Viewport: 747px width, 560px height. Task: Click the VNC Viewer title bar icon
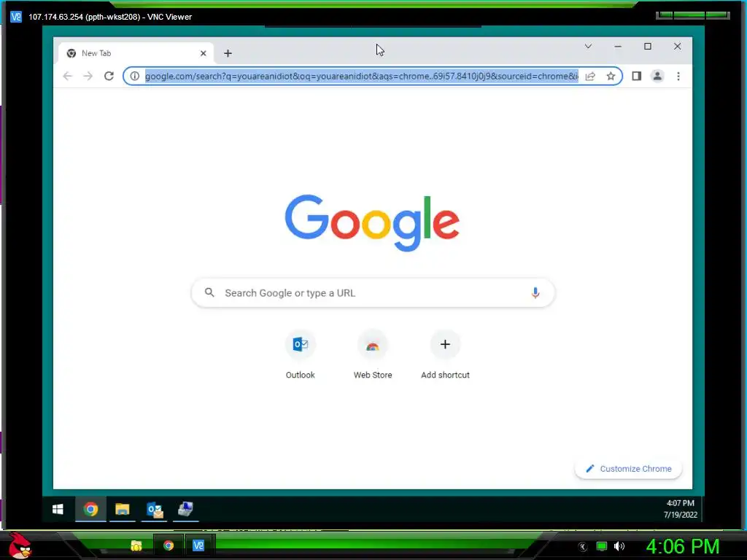tap(16, 17)
